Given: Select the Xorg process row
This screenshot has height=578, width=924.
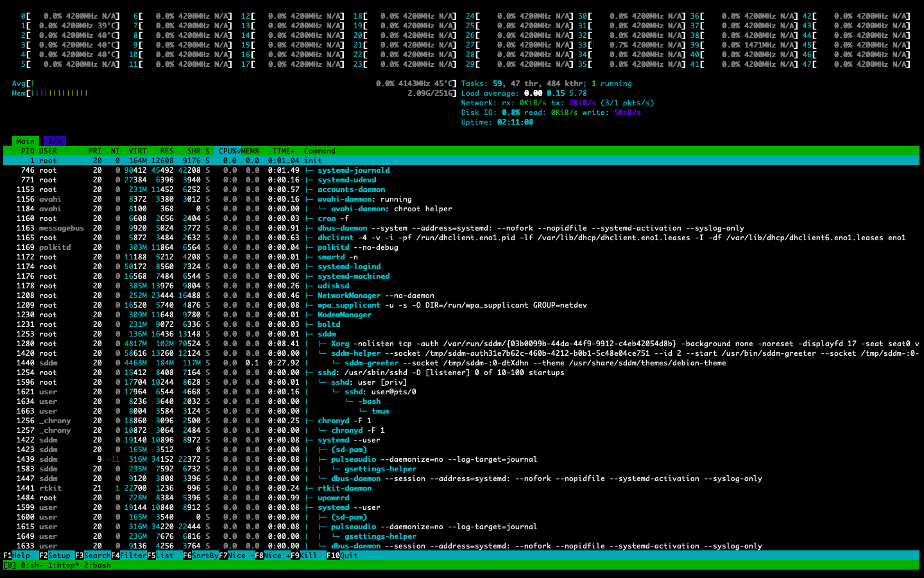Looking at the screenshot, I should click(x=340, y=344).
